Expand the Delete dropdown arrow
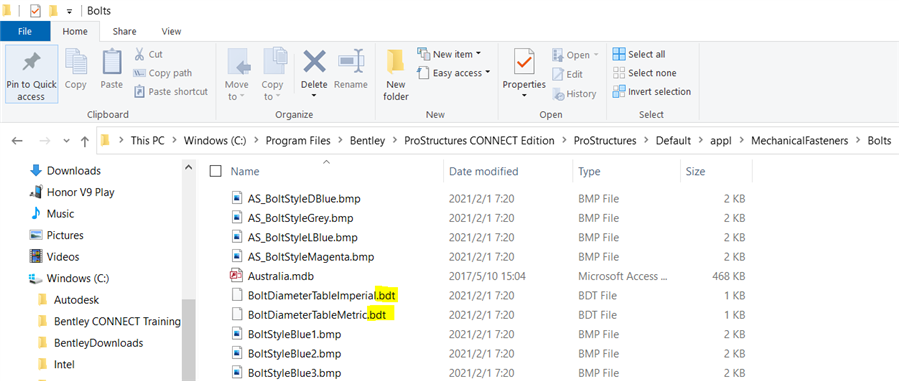The height and width of the screenshot is (381, 899). pos(314,95)
